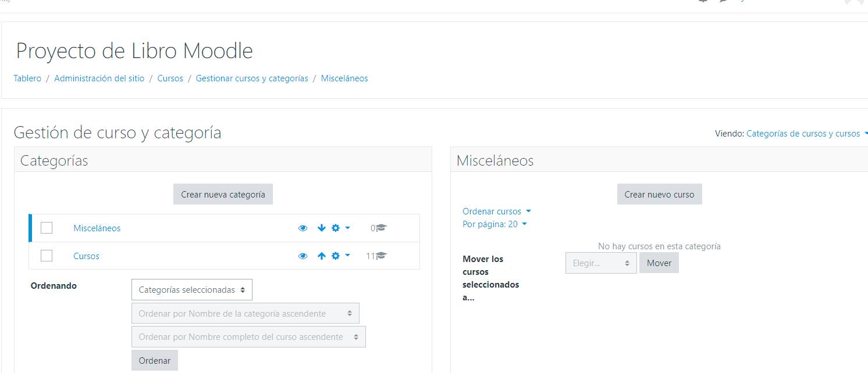The height and width of the screenshot is (373, 868).
Task: Click the graduation cap count beside Cursos
Action: 376,256
